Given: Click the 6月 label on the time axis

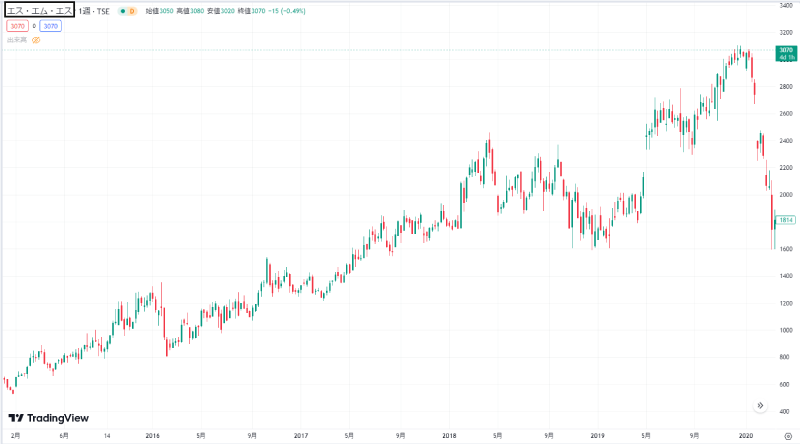Looking at the screenshot, I should (64, 436).
